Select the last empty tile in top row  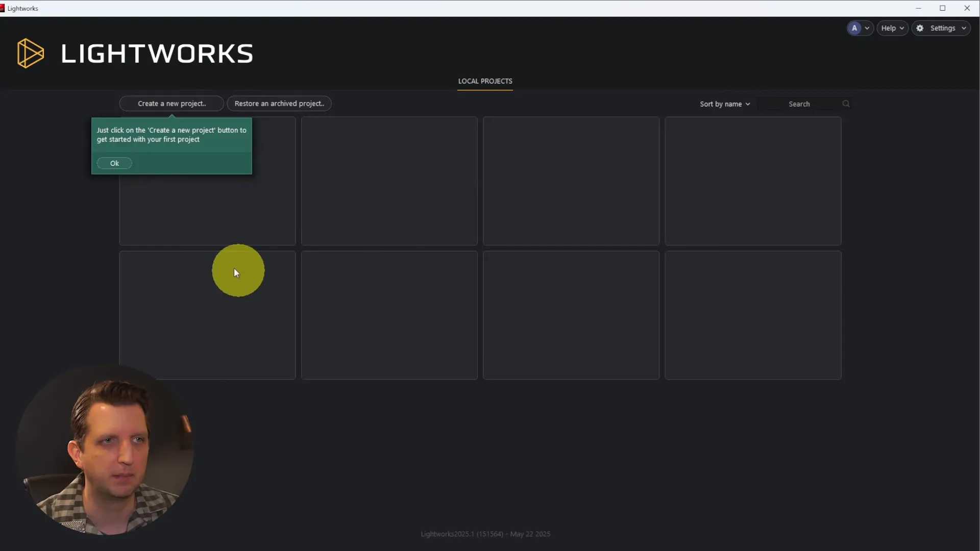753,181
